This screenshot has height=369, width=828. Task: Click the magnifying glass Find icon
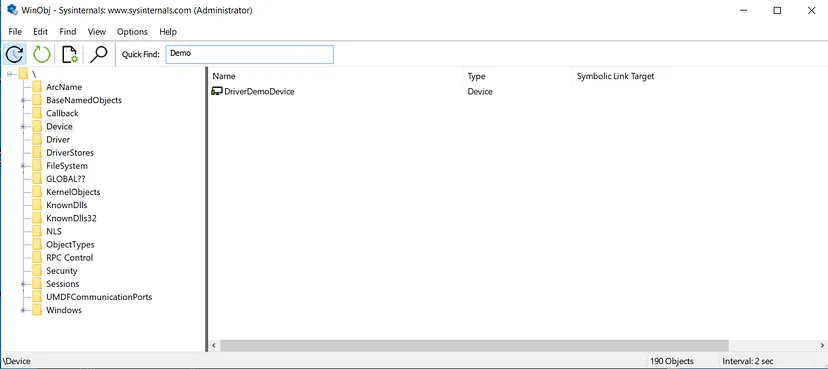(x=98, y=54)
